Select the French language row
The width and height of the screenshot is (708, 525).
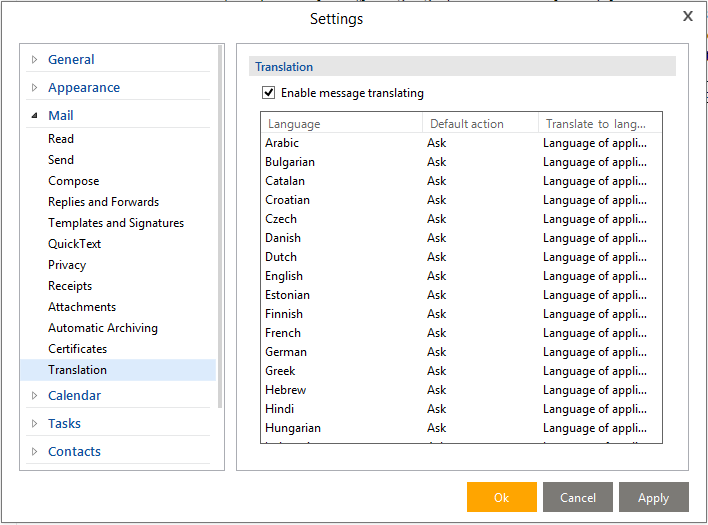click(x=461, y=333)
